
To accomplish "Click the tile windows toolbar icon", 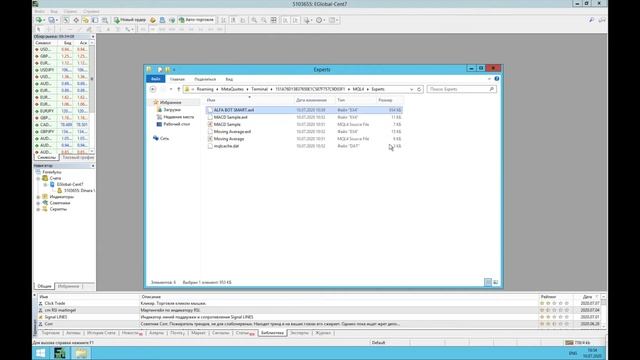I will (274, 20).
